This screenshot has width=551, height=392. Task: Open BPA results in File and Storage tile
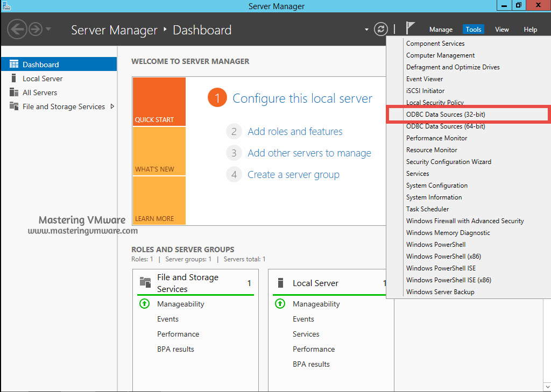[x=175, y=349]
